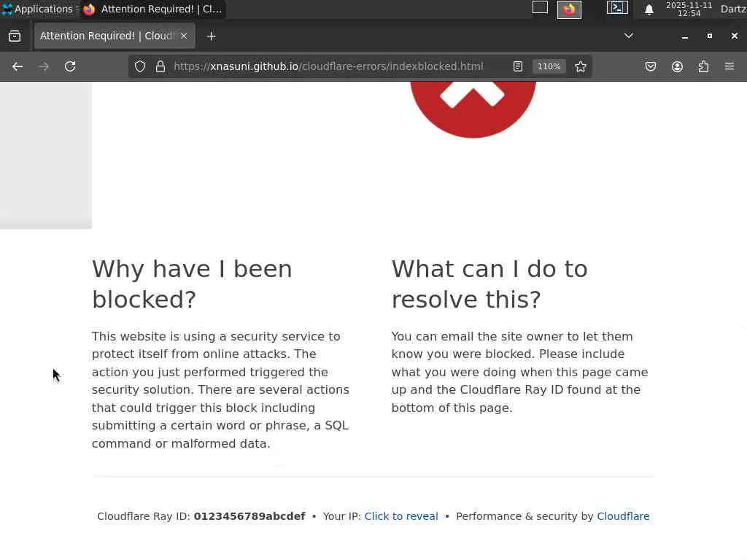747x560 pixels.
Task: Open the tracking protection shield icon
Action: [x=139, y=66]
